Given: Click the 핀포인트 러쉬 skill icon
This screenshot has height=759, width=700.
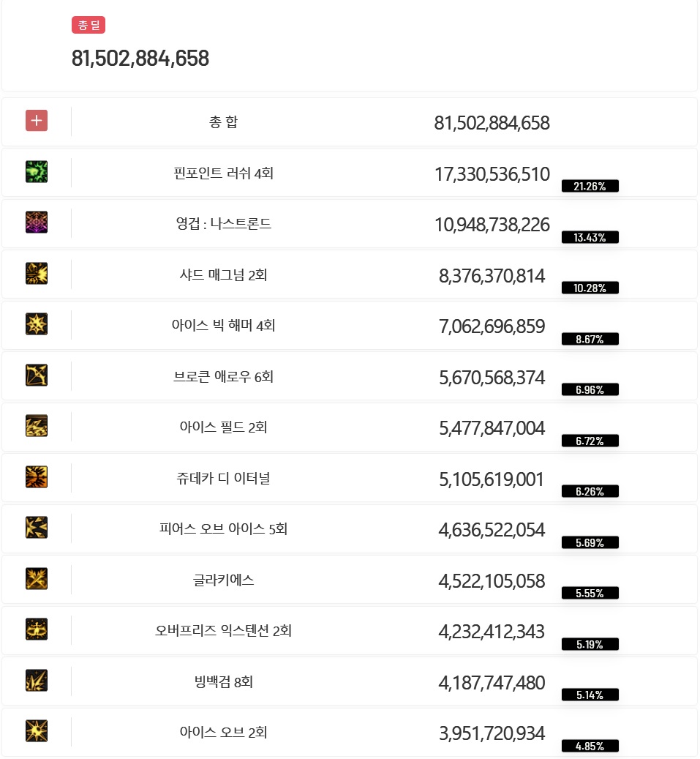Looking at the screenshot, I should tap(37, 172).
